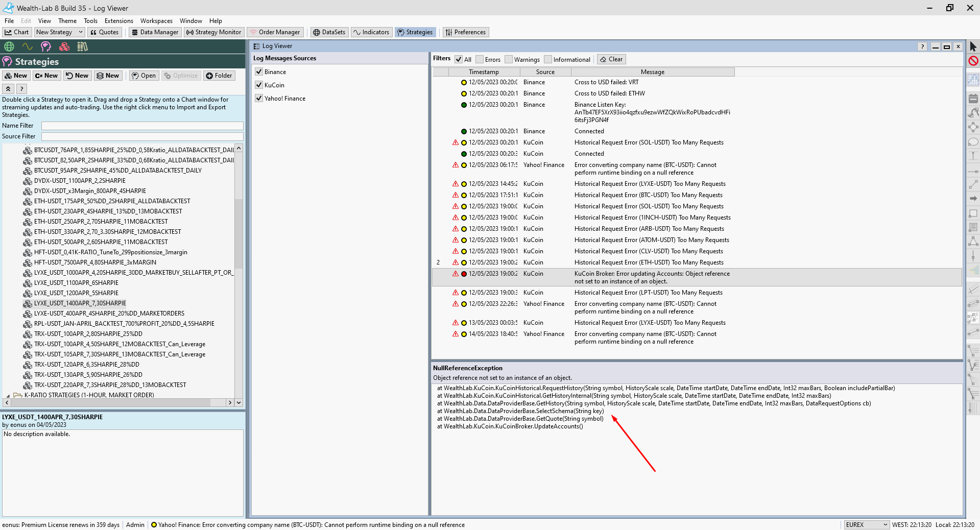
Task: Clear the log messages
Action: click(x=611, y=59)
